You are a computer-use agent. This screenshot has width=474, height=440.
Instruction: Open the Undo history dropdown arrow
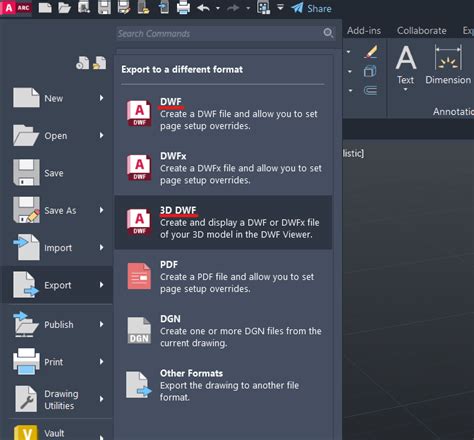(x=218, y=8)
